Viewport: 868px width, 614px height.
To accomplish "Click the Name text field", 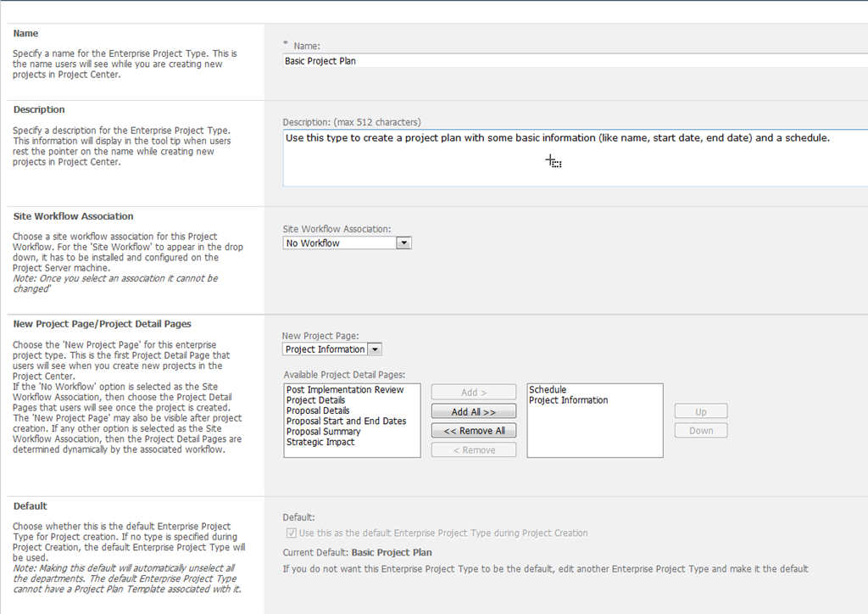I will point(575,61).
